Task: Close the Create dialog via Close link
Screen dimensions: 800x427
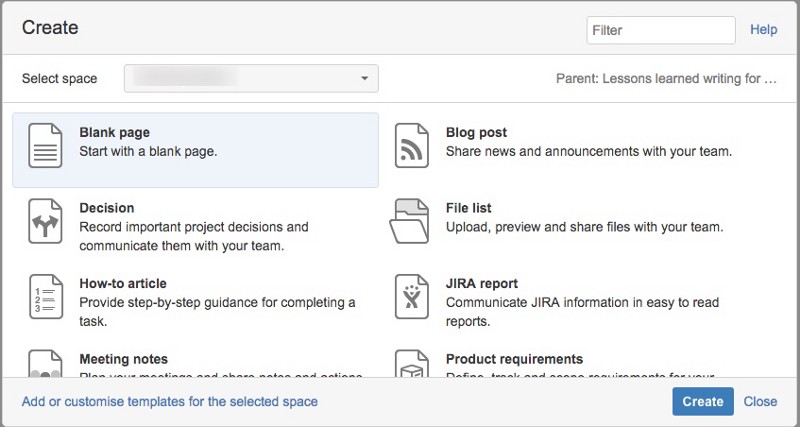Action: (x=760, y=401)
